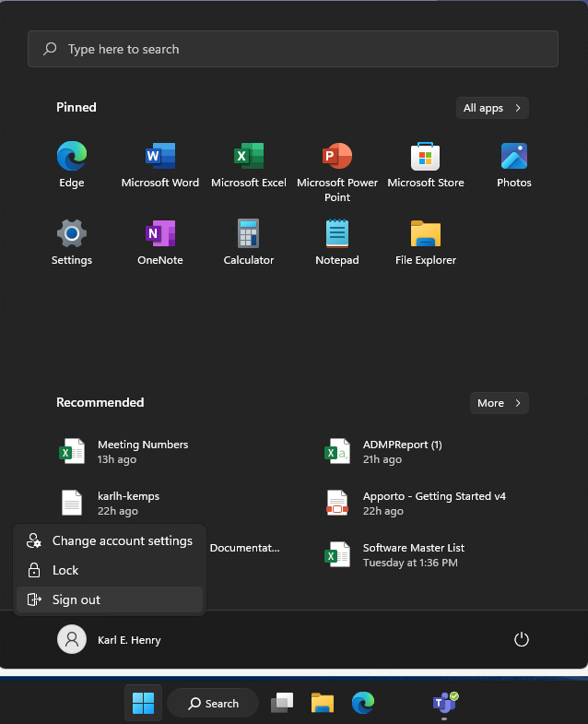
Task: Choose Sign out from the user menu
Action: tap(110, 599)
